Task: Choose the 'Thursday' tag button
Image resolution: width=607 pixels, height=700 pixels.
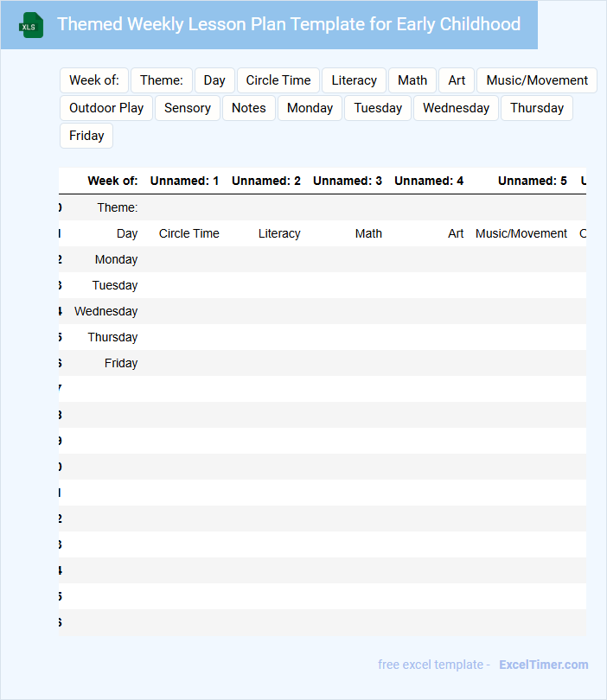Action: [x=537, y=108]
